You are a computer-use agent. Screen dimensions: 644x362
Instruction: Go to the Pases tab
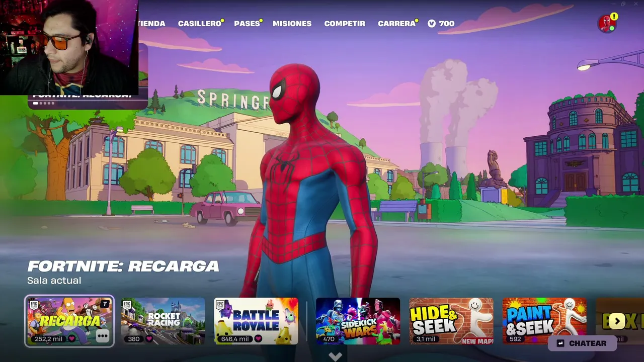[x=247, y=24]
